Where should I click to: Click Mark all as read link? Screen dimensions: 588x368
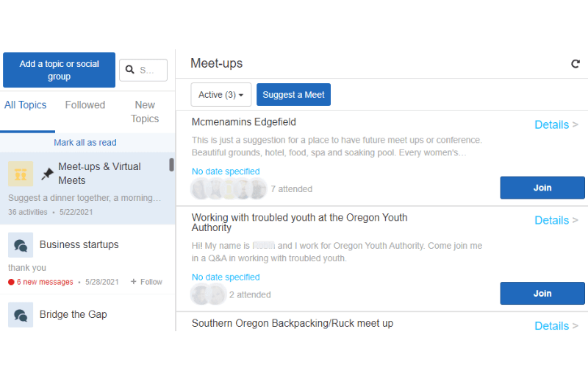tap(85, 143)
